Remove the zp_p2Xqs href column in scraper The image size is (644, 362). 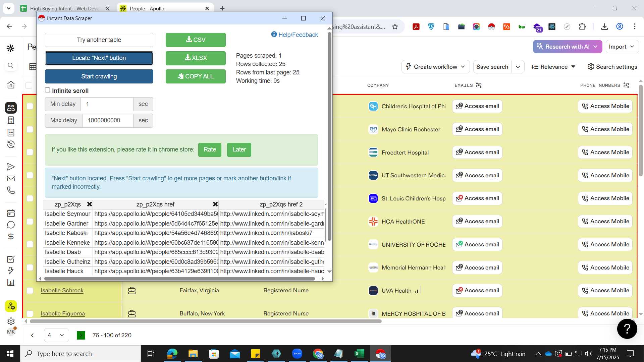coord(215,204)
